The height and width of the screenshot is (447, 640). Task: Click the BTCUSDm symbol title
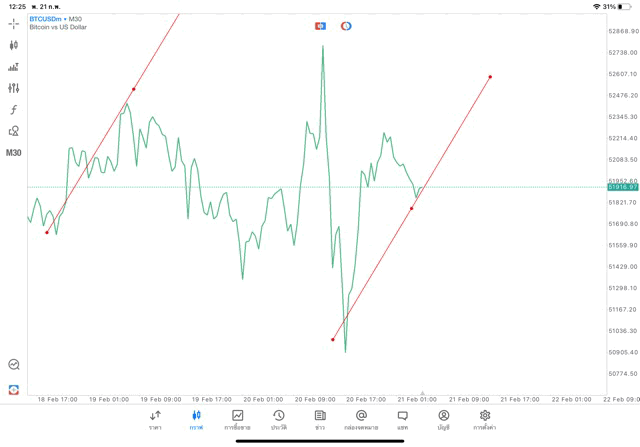click(x=46, y=19)
